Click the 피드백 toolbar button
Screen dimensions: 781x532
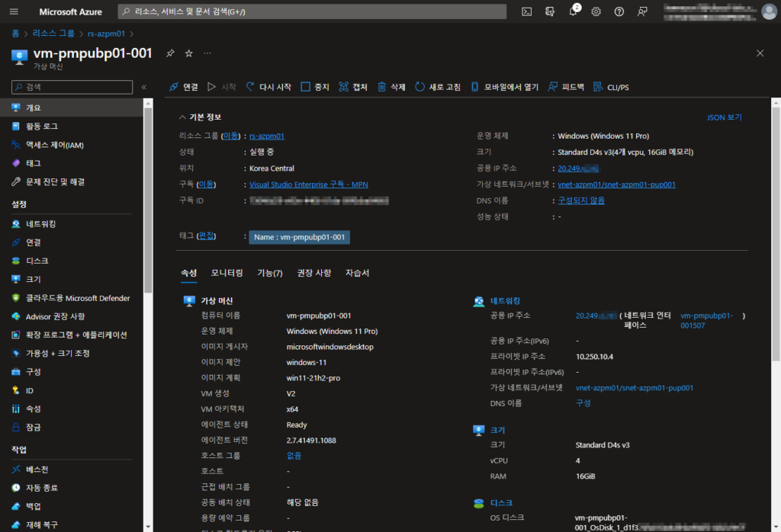pyautogui.click(x=566, y=87)
